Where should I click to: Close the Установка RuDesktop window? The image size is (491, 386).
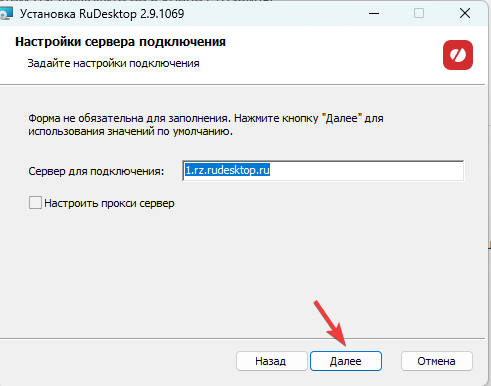click(x=465, y=14)
